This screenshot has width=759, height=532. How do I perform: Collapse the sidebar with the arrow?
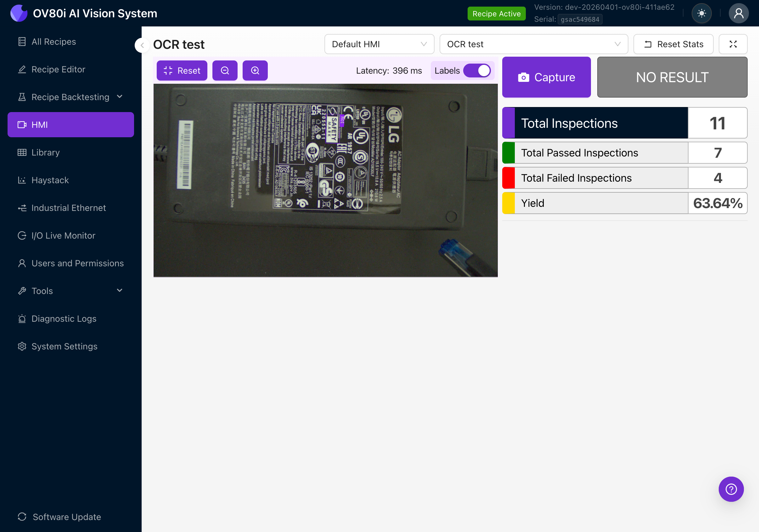pyautogui.click(x=142, y=45)
